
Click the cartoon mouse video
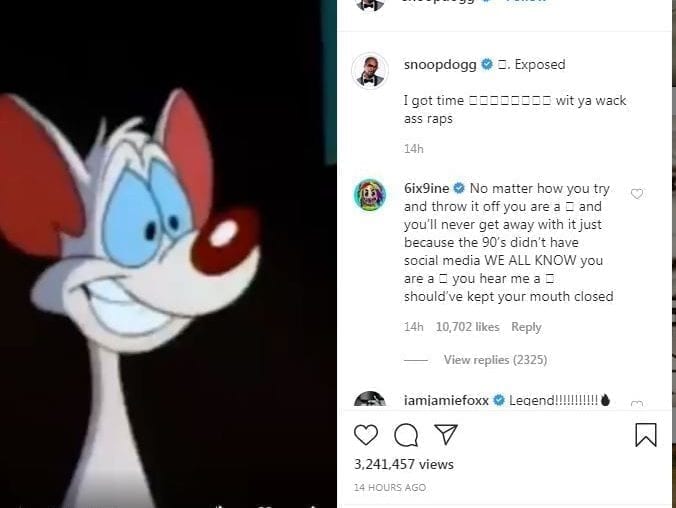tap(168, 254)
